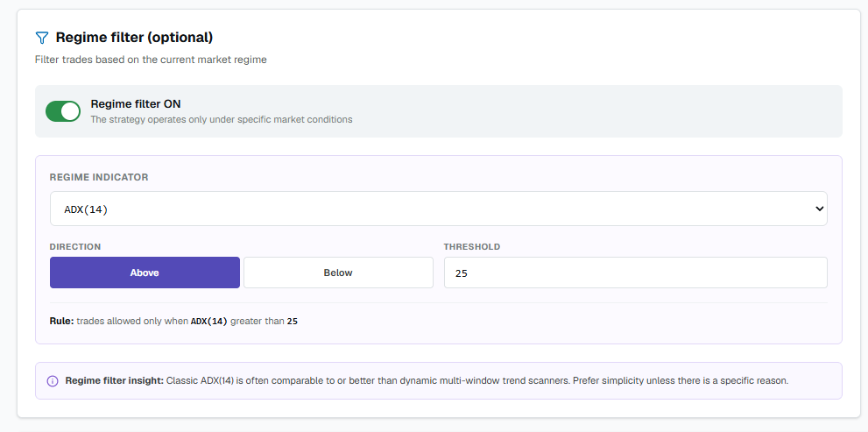Turn off the Regime filter toggle
Image resolution: width=868 pixels, height=432 pixels.
coord(63,111)
